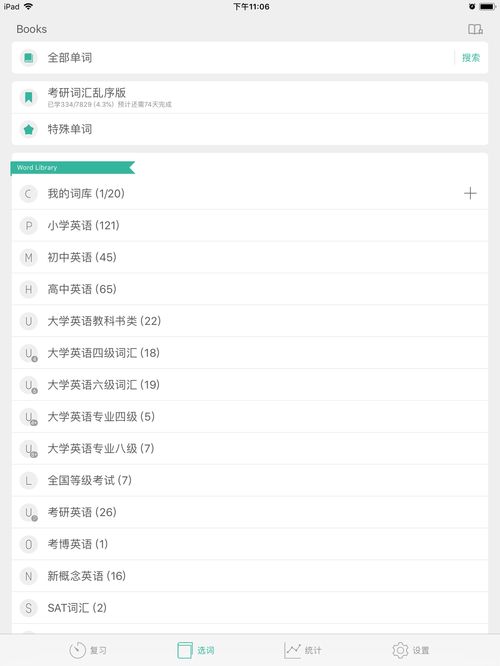Click the N circle icon for 新概念英语
This screenshot has width=500, height=666.
click(x=28, y=576)
